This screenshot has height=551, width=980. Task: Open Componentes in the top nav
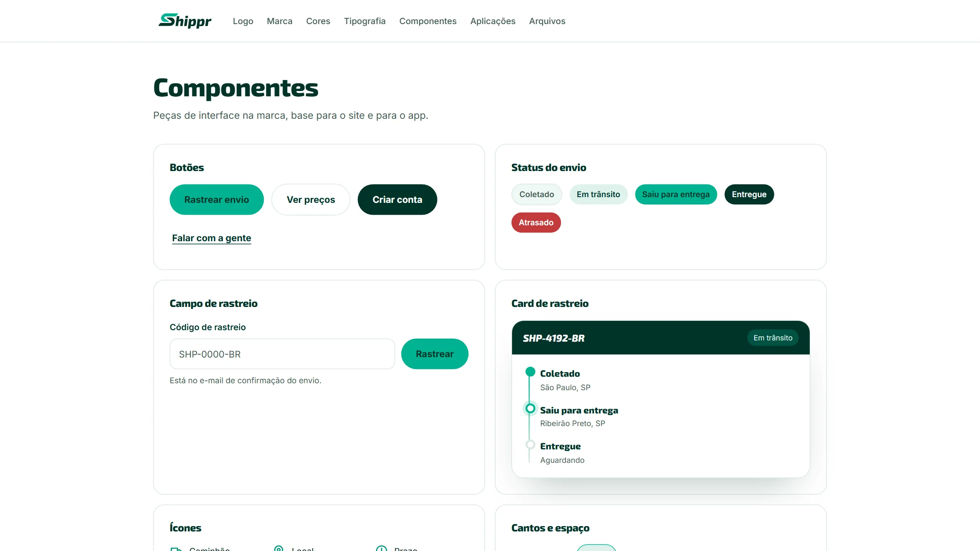(x=428, y=21)
